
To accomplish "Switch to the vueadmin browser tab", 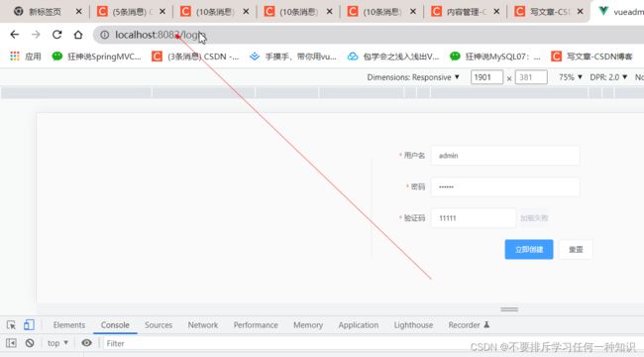I will point(620,12).
